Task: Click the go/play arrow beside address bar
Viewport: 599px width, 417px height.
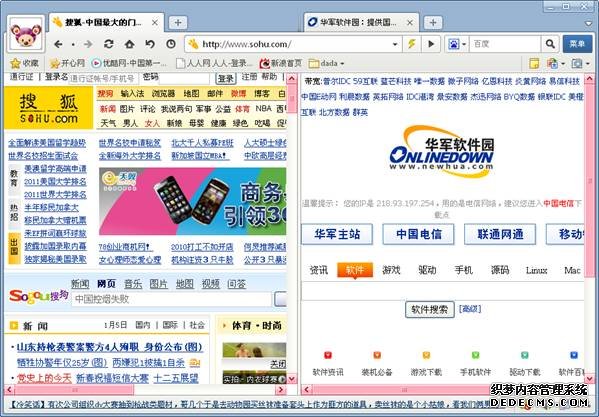Action: pos(431,44)
